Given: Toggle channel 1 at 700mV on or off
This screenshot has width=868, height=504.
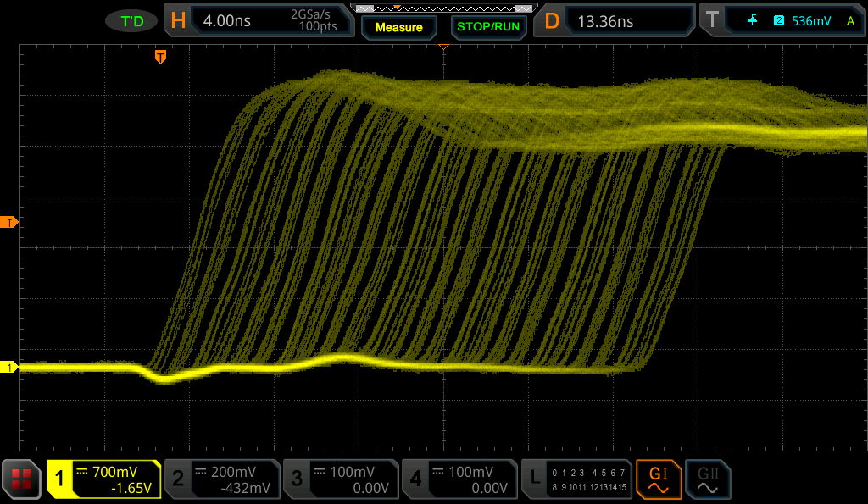Looking at the screenshot, I should point(103,479).
